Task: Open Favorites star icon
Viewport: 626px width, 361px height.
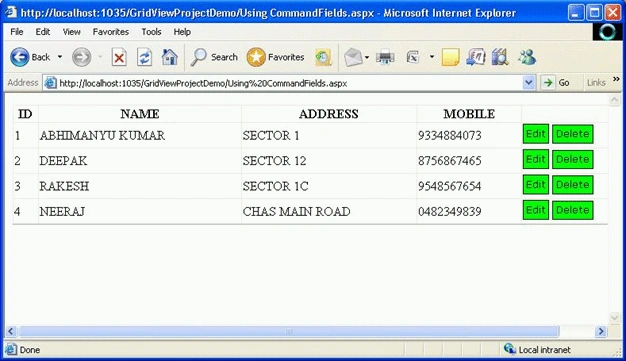Action: coord(256,57)
